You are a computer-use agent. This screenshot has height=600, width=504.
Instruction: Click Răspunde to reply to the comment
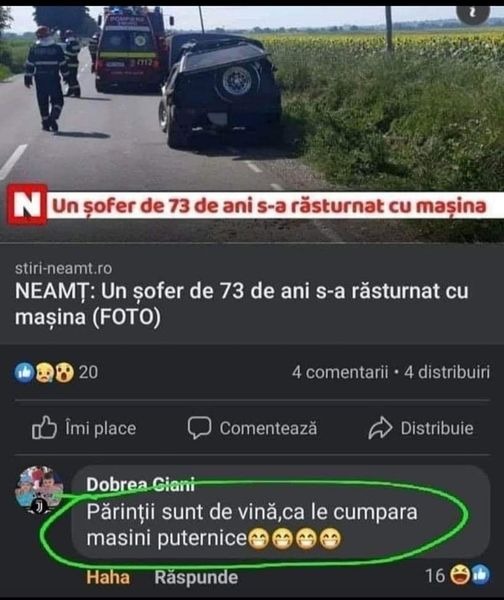click(196, 577)
